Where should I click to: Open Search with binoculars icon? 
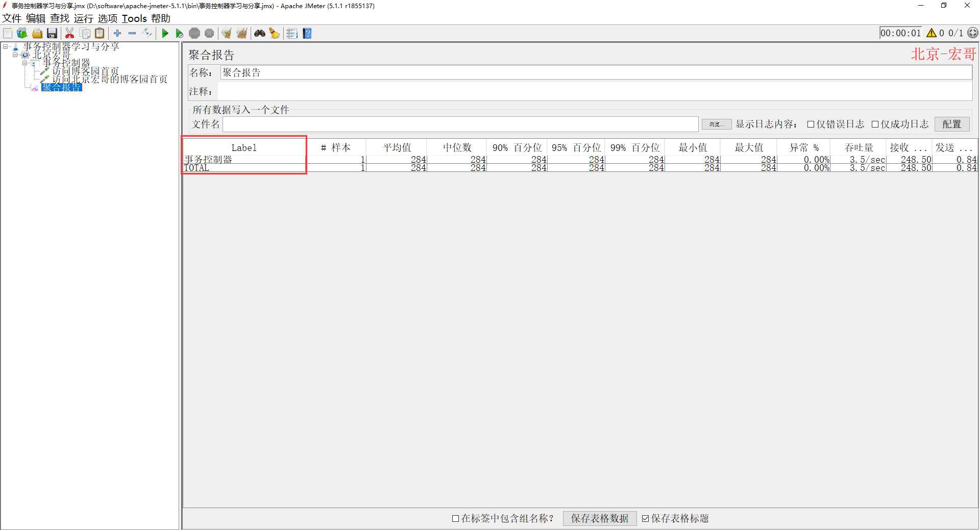tap(260, 33)
